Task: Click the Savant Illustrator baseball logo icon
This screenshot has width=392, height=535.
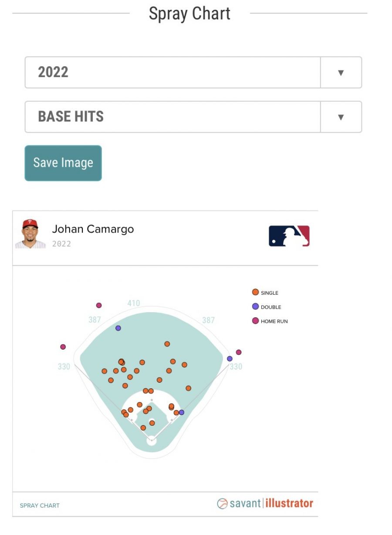Action: point(223,504)
